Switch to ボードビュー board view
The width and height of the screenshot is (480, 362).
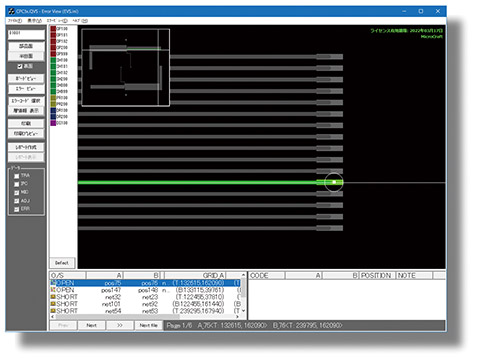26,79
